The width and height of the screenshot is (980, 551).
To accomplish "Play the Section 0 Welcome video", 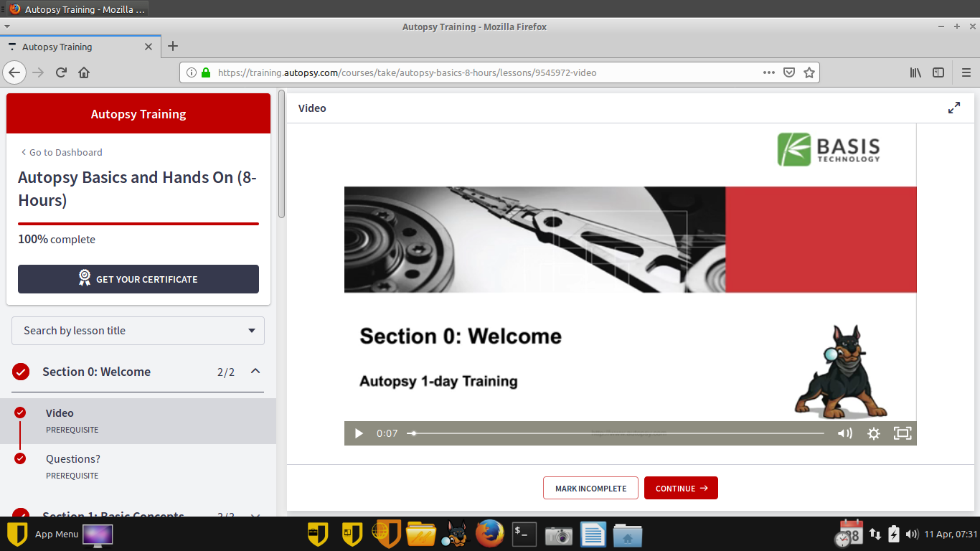I will (359, 433).
